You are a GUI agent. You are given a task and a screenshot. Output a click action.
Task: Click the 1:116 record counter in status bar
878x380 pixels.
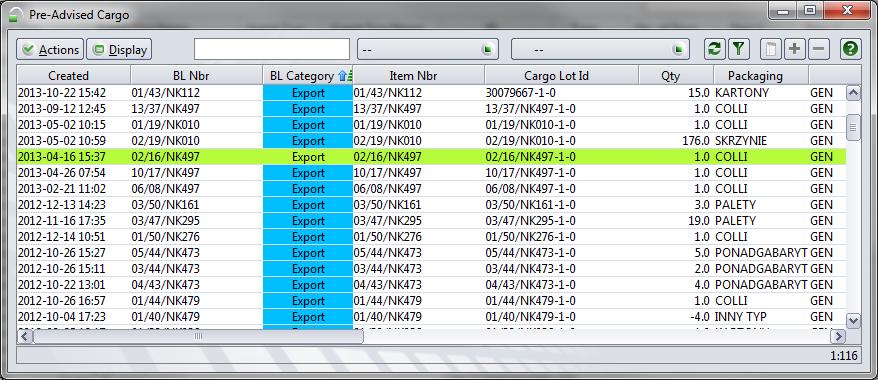[x=843, y=355]
